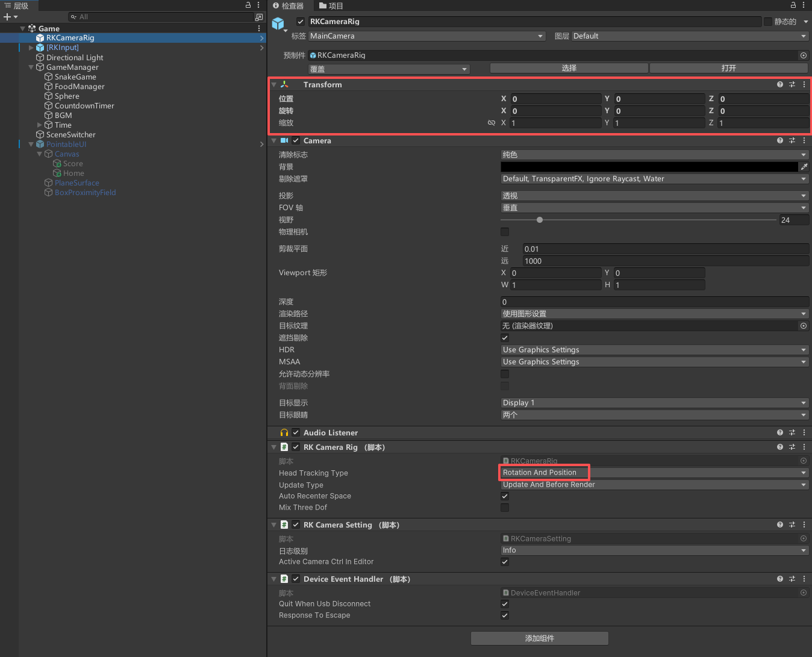Toggle Auto Recenter Space checkbox
Viewport: 812px width, 657px height.
coord(505,496)
